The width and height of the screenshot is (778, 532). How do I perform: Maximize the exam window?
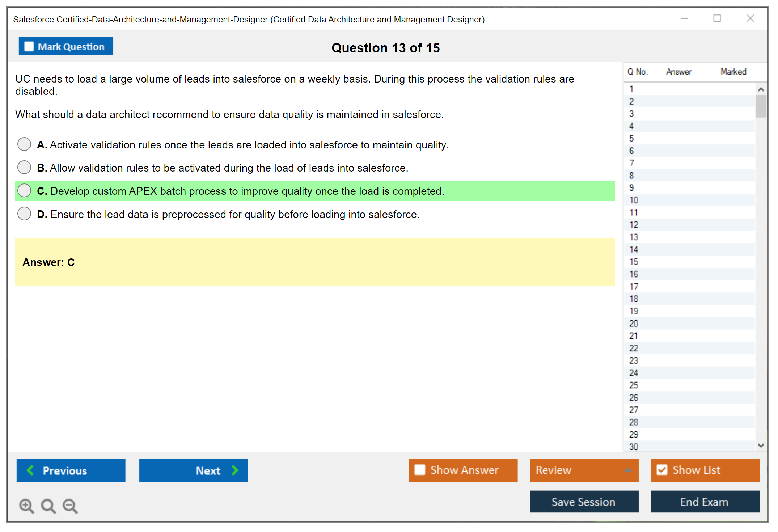click(717, 18)
